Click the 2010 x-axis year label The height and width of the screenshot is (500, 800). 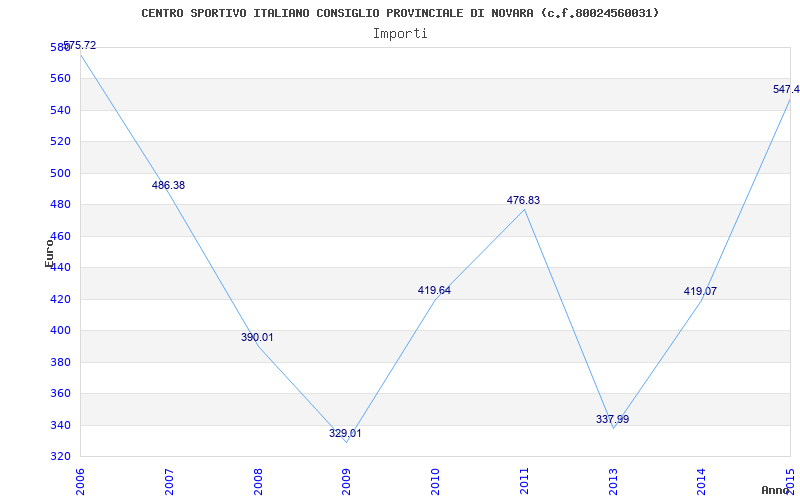coord(435,481)
